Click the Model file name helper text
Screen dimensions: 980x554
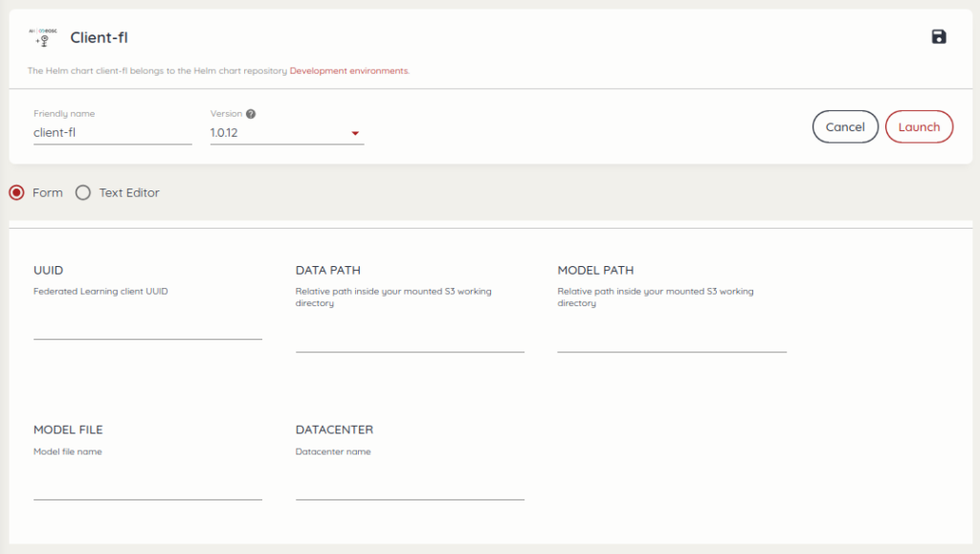coord(68,452)
